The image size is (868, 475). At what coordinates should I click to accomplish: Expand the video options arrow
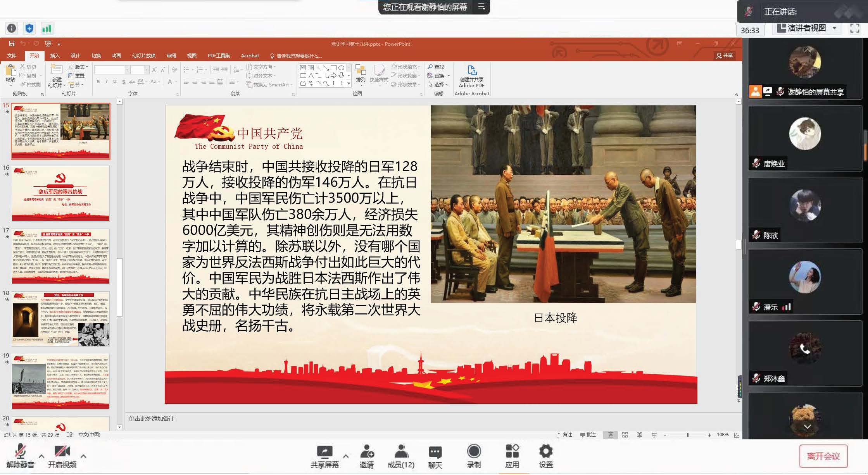click(83, 456)
